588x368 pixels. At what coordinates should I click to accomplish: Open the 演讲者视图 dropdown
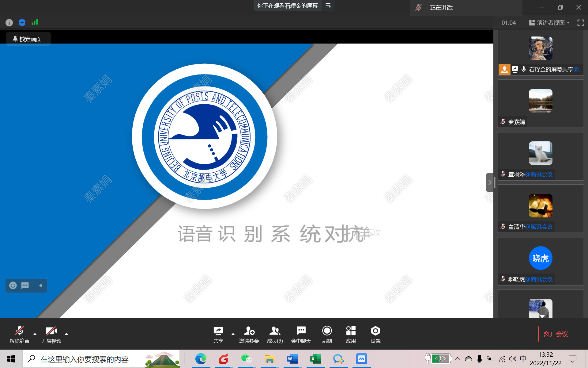pos(549,22)
